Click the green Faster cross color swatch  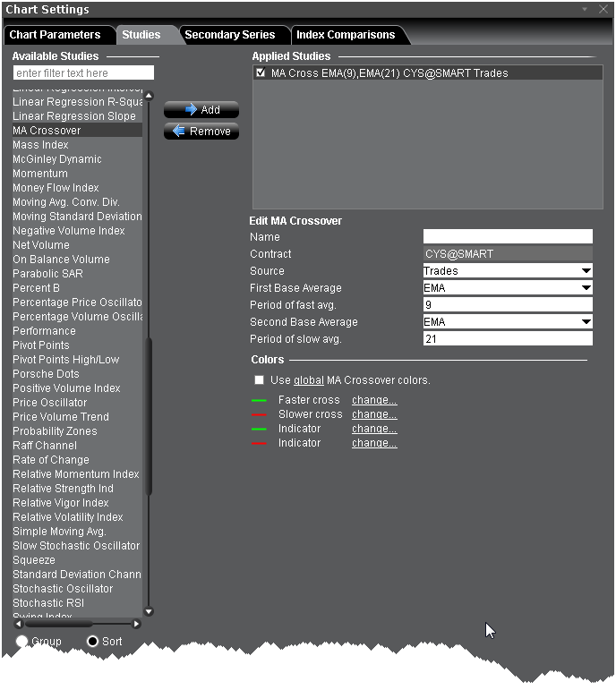tap(260, 400)
